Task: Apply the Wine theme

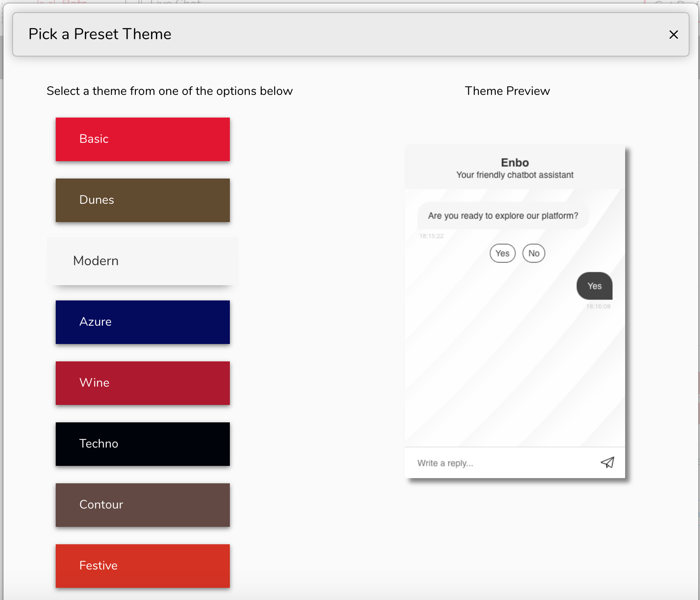Action: tap(143, 383)
